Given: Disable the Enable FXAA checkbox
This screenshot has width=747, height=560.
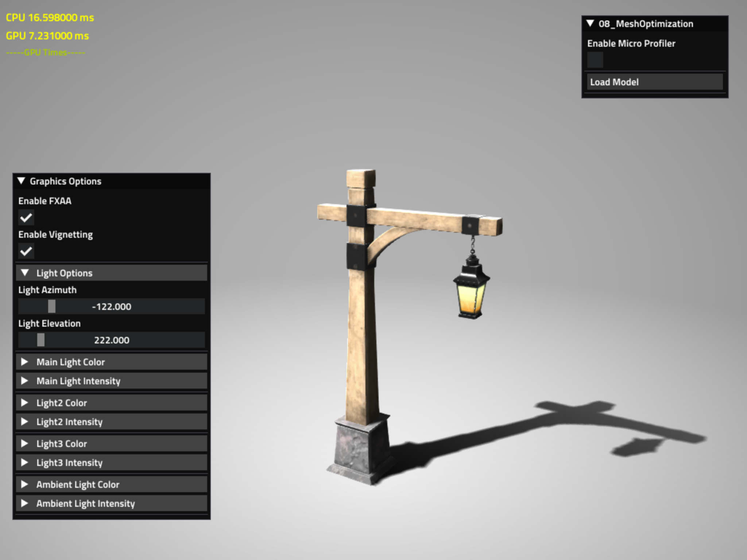Looking at the screenshot, I should coord(26,218).
